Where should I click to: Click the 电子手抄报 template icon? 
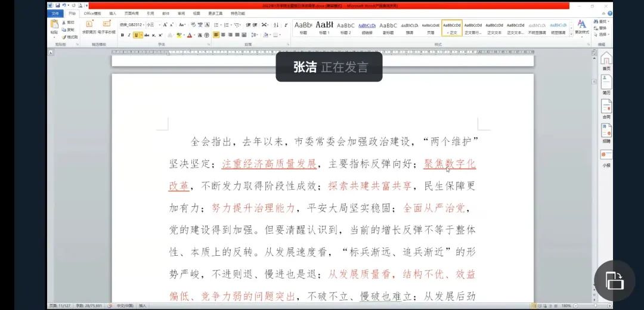pos(106,27)
